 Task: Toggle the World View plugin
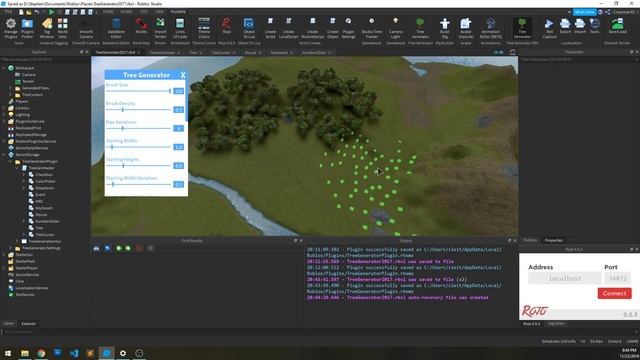62,28
